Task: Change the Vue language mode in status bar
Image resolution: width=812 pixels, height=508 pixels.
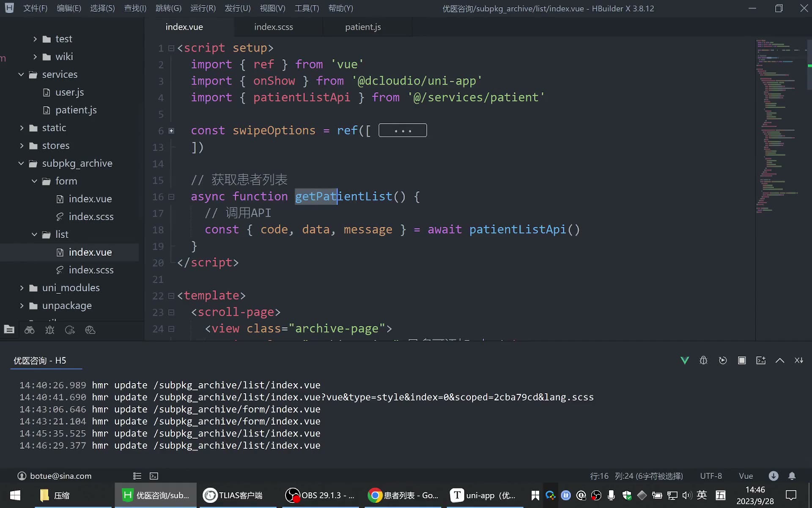Action: pyautogui.click(x=746, y=476)
